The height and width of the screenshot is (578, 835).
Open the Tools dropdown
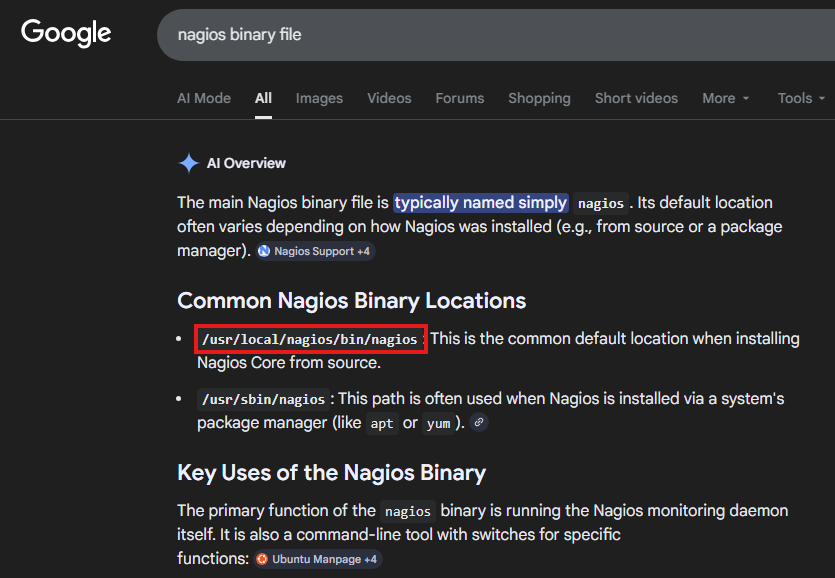pyautogui.click(x=801, y=98)
